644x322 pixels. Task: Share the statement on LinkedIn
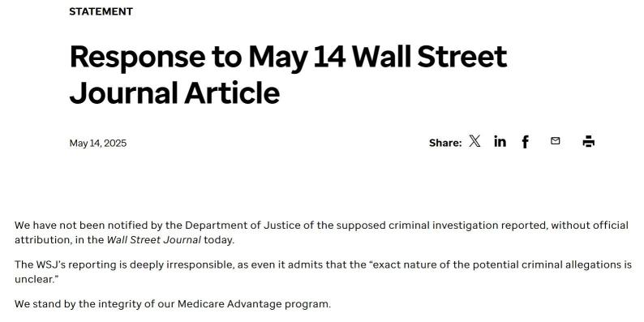click(500, 141)
